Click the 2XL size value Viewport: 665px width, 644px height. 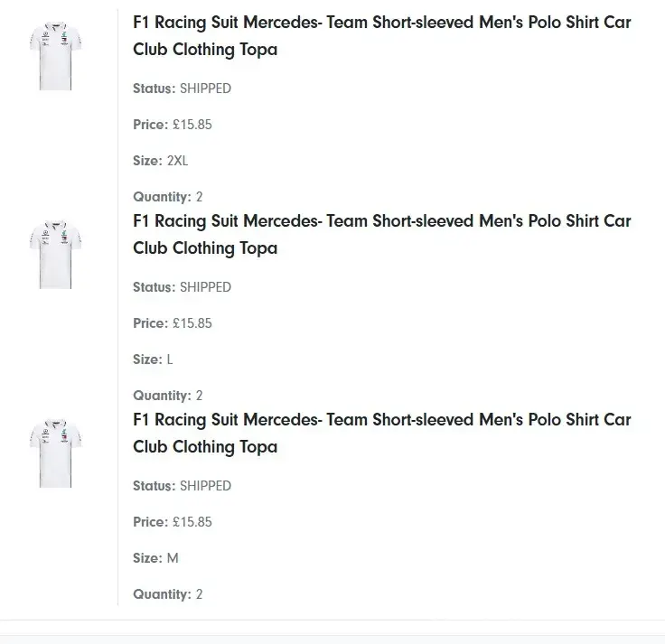click(177, 161)
